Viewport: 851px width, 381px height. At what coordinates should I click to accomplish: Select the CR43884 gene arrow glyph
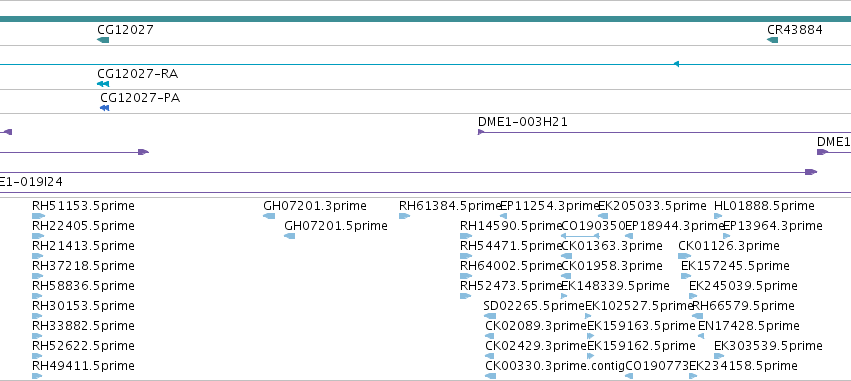tap(772, 40)
